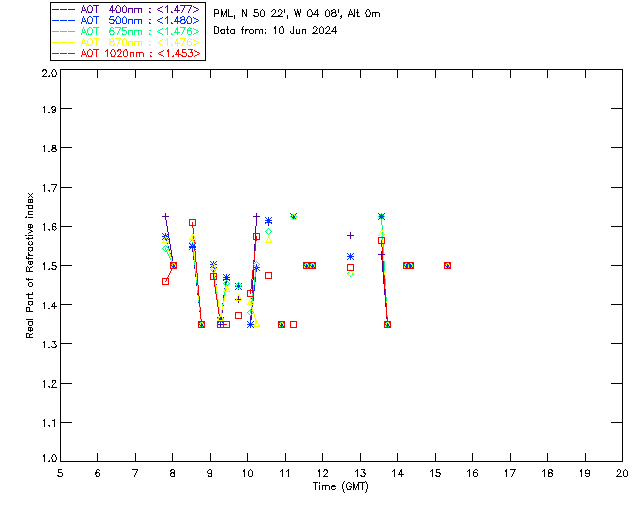Click the x-axis tick label 15

coord(435,473)
